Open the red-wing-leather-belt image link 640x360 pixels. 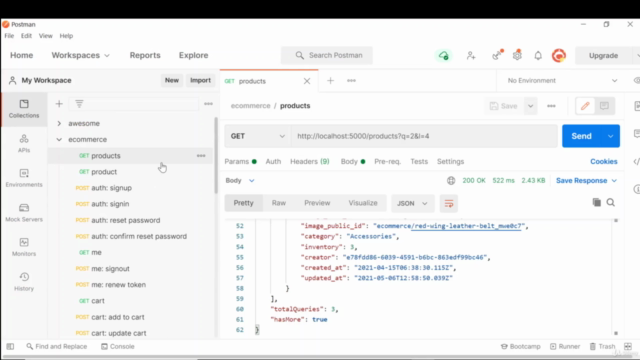tap(467, 226)
